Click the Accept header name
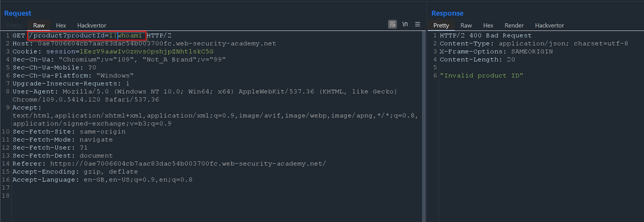The image size is (644, 222). [27, 108]
